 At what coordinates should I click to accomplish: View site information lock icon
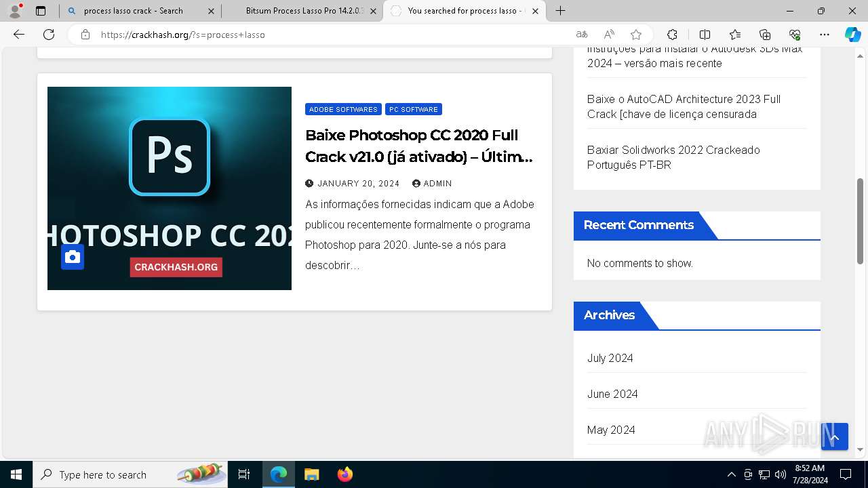point(85,35)
